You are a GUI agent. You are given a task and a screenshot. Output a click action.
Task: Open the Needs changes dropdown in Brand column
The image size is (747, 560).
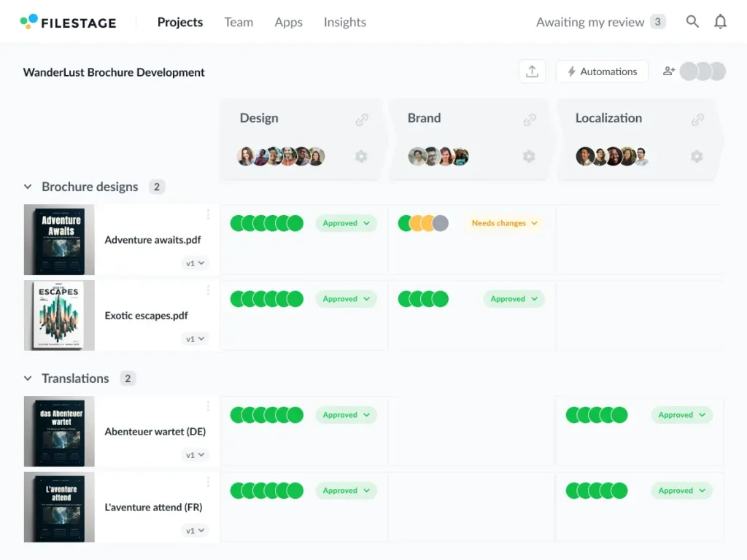click(503, 223)
